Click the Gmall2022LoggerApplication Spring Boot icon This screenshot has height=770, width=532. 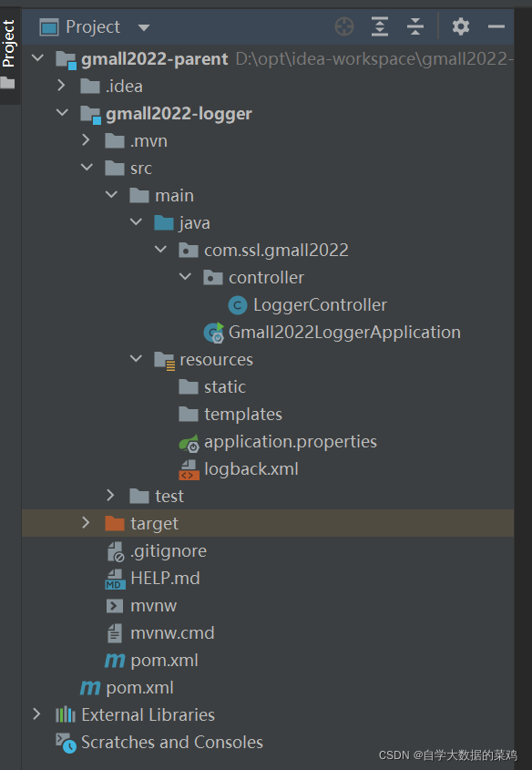[x=213, y=333]
